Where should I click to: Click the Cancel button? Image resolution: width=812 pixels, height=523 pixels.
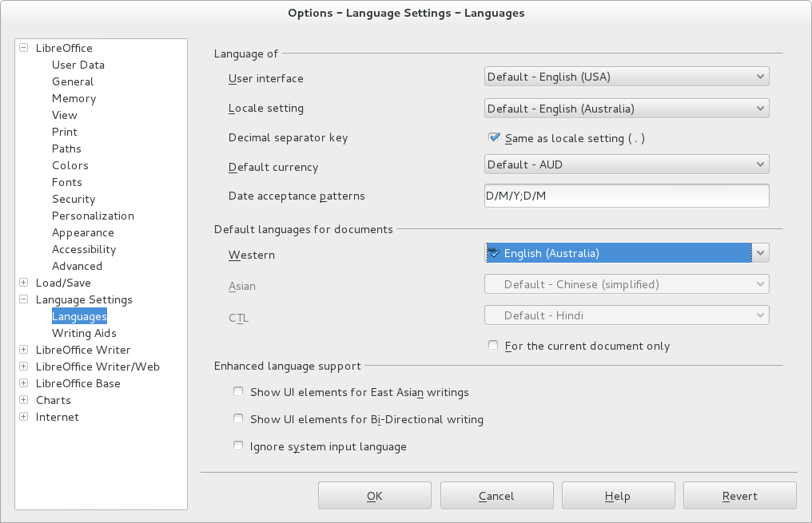(496, 496)
